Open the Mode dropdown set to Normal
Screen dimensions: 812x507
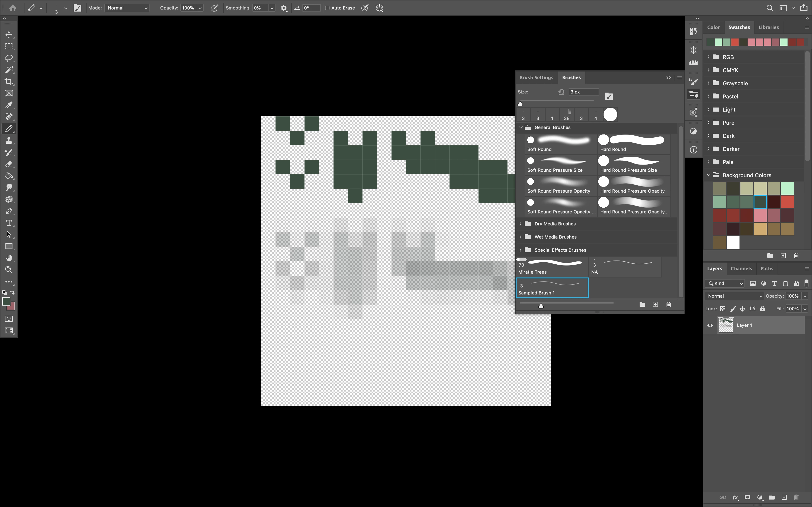127,8
